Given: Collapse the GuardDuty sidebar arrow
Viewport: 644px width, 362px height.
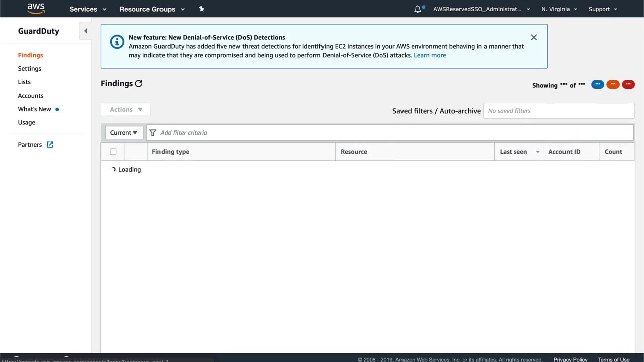Looking at the screenshot, I should coord(86,31).
